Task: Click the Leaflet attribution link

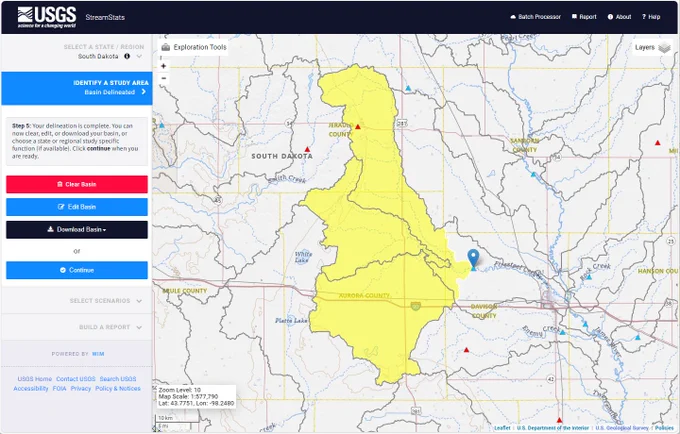Action: (x=502, y=428)
